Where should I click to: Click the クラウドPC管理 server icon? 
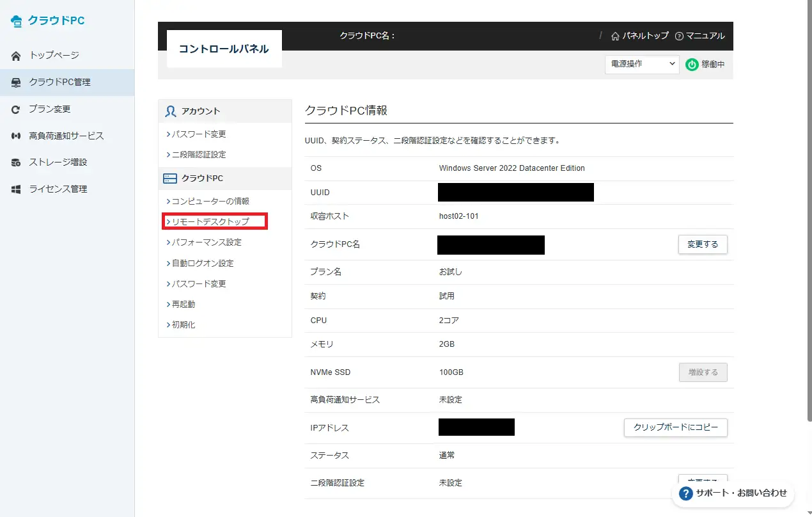tap(17, 82)
